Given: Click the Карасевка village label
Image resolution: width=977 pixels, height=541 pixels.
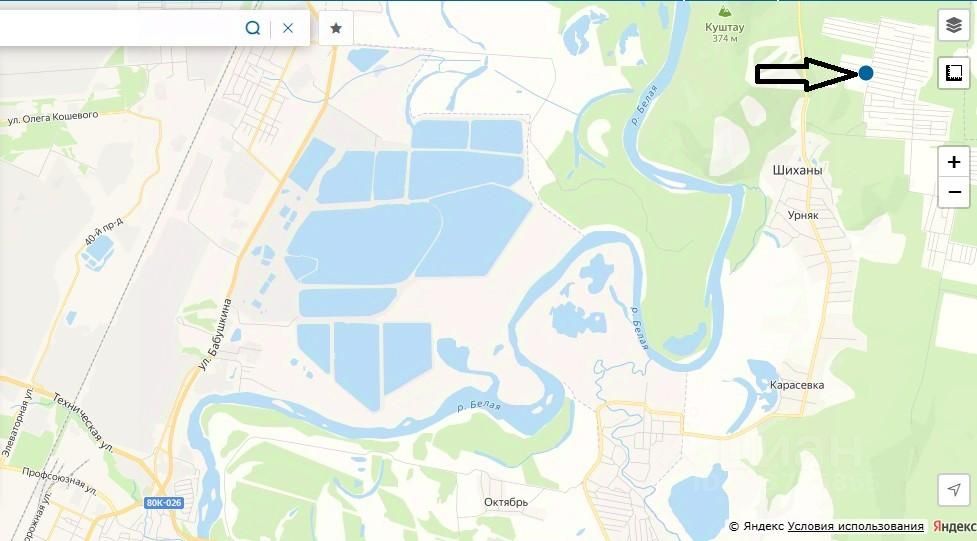Looking at the screenshot, I should coord(796,385).
